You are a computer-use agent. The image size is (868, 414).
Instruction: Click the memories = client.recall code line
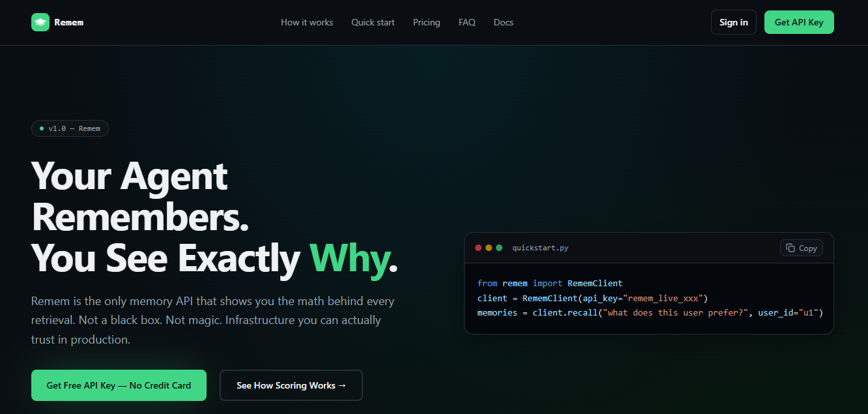pyautogui.click(x=650, y=313)
